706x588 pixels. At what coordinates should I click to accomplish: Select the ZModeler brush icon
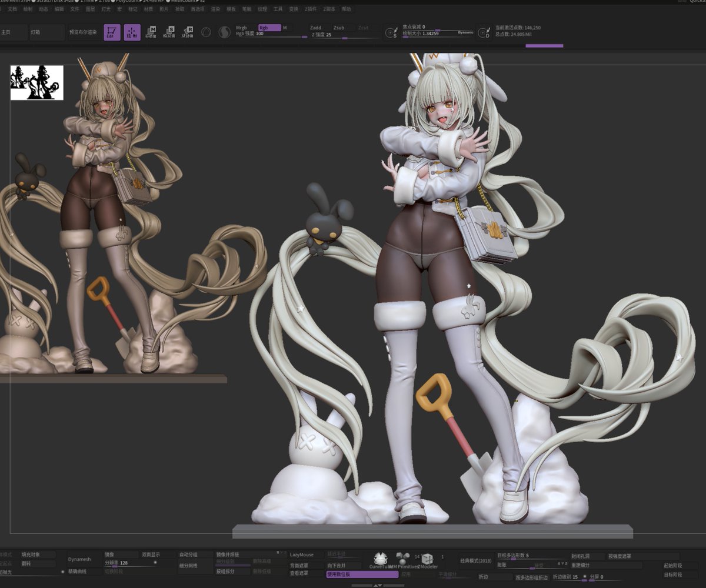tap(427, 560)
